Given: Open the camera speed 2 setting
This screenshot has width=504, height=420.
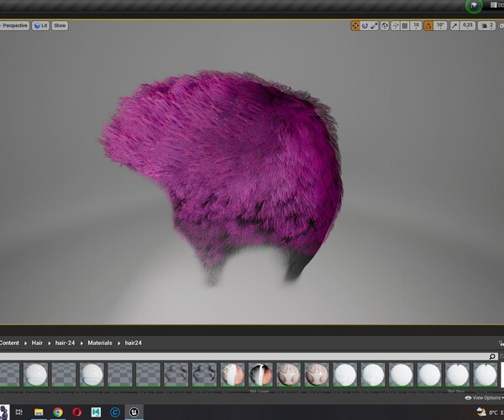Looking at the screenshot, I should tap(486, 26).
